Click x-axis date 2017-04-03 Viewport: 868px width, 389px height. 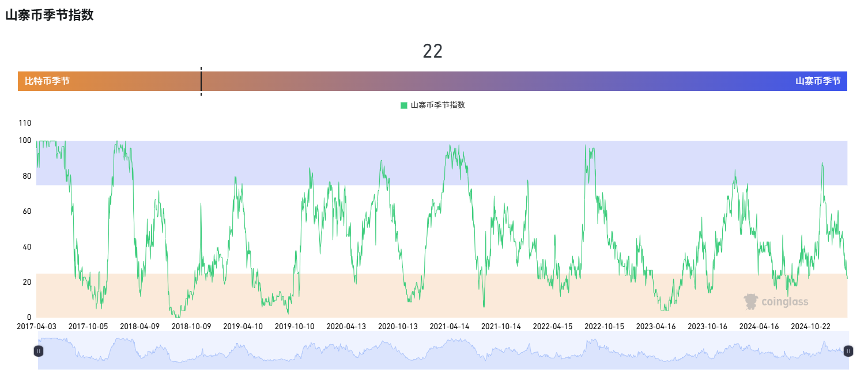coord(37,326)
